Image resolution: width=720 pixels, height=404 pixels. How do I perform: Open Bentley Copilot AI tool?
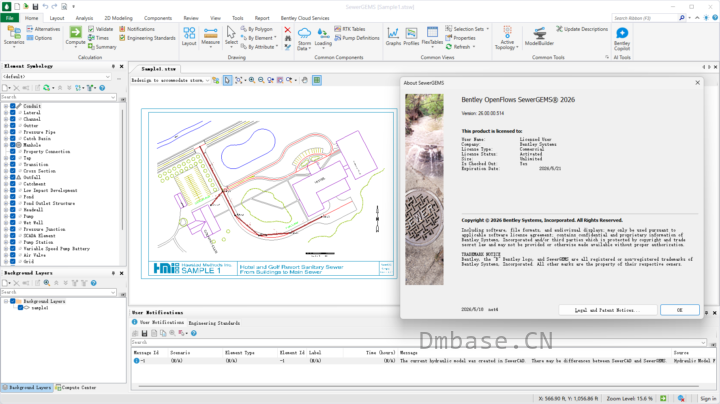(622, 39)
